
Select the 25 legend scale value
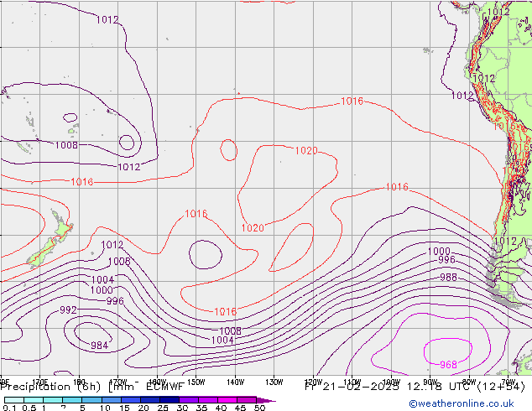coord(163,408)
